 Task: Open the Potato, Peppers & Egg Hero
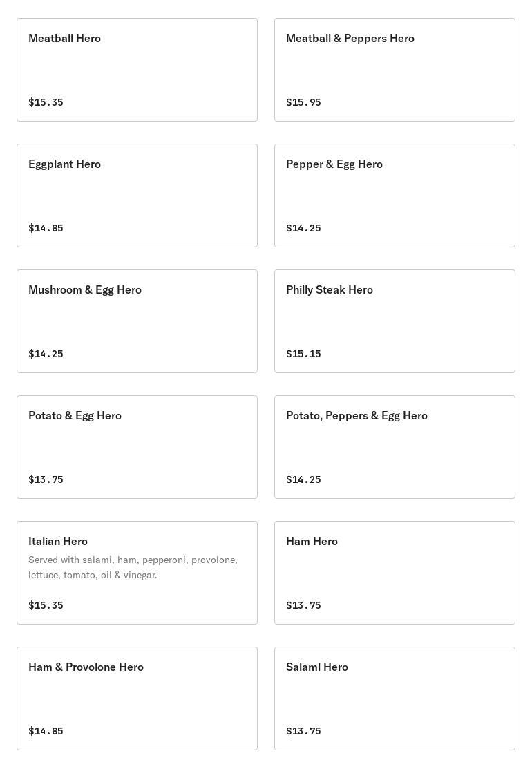click(395, 447)
